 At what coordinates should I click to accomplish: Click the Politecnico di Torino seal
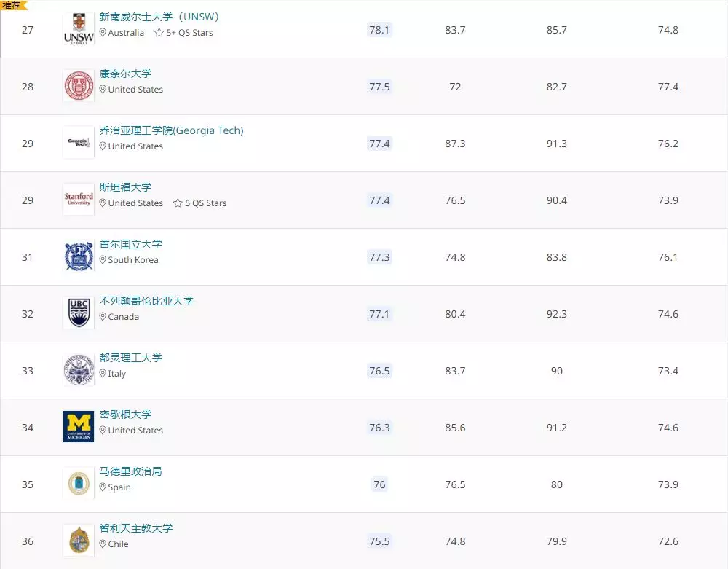tap(78, 370)
